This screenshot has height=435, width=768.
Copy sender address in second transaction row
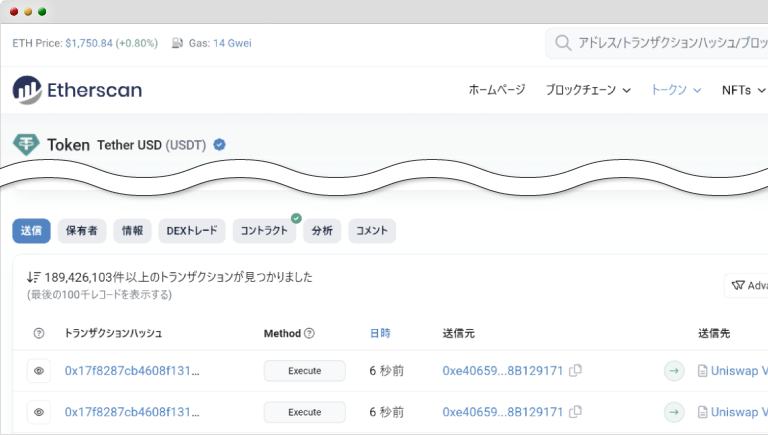pyautogui.click(x=575, y=412)
